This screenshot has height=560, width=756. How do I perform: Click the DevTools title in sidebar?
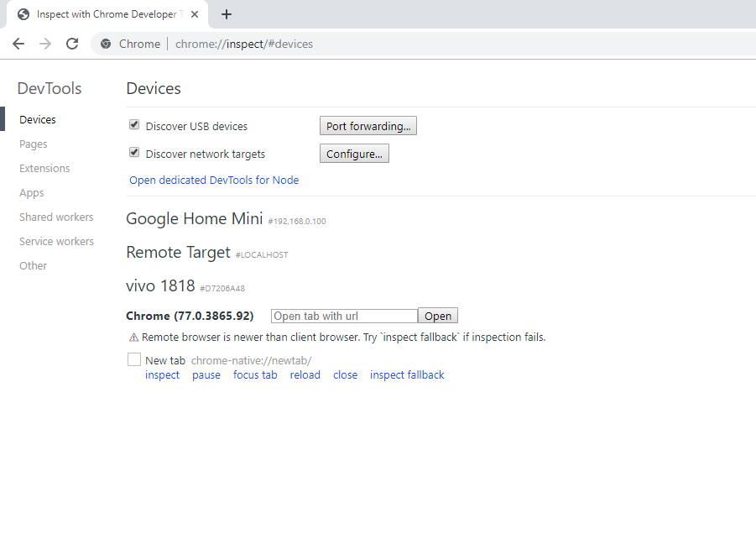tap(50, 88)
